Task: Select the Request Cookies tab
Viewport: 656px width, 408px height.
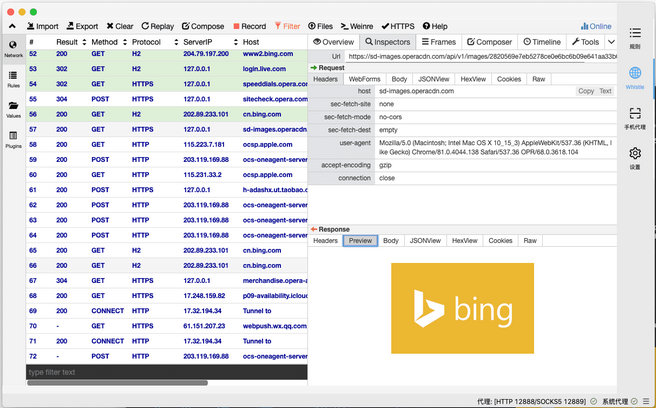Action: tap(509, 79)
